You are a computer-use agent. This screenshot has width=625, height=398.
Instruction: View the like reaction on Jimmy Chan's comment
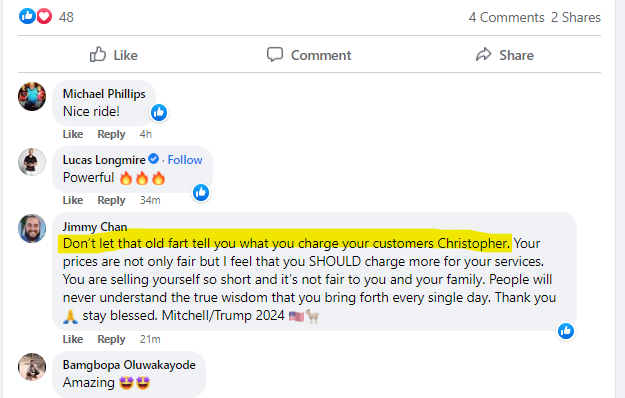click(566, 331)
